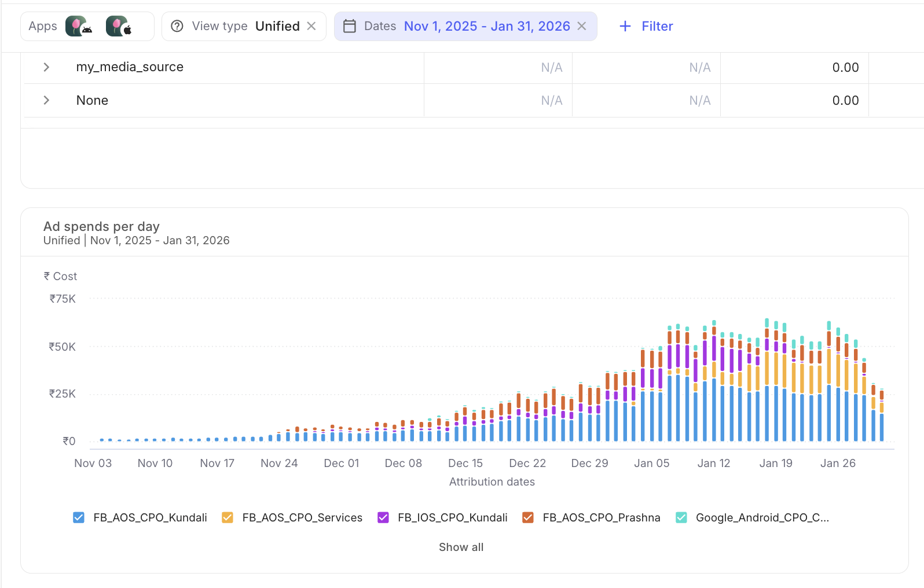Show all legend series
This screenshot has height=588, width=924.
[461, 547]
